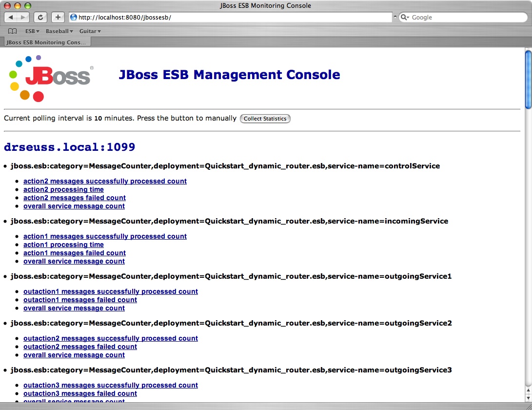
Task: Click the scrollbar down arrow
Action: pos(528,398)
